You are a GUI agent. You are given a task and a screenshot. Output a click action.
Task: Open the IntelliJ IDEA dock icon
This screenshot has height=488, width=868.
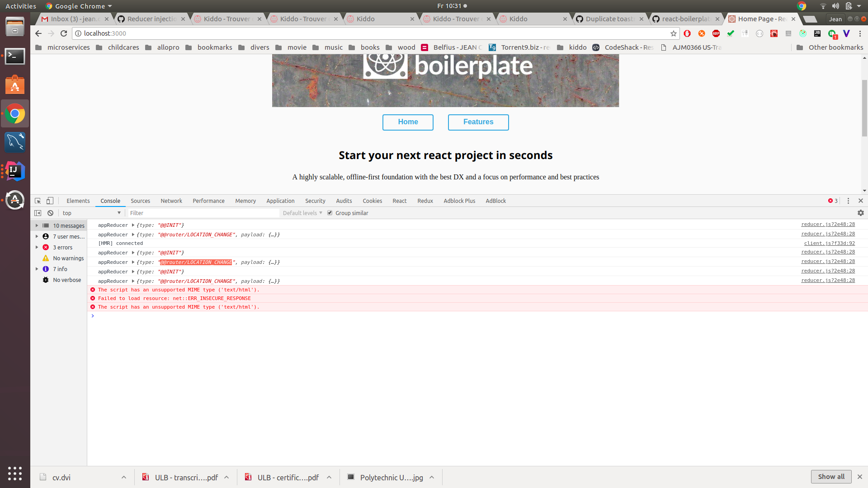[15, 171]
